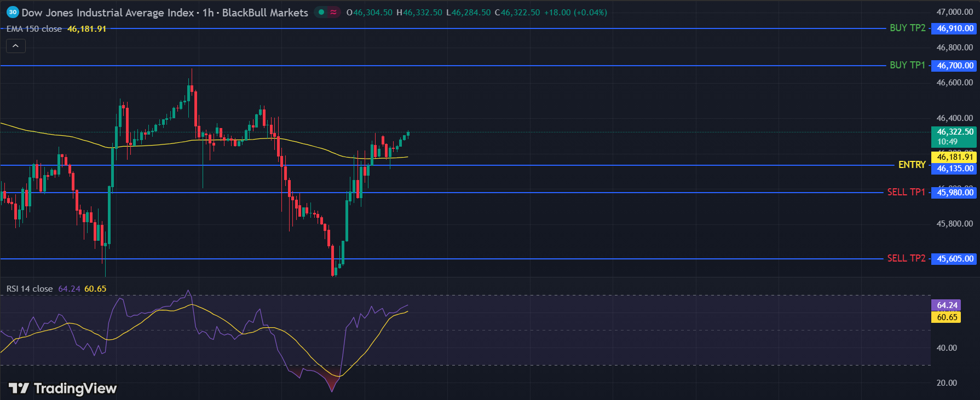The width and height of the screenshot is (980, 400).
Task: Click the 46,910.00 price axis tag
Action: 954,28
